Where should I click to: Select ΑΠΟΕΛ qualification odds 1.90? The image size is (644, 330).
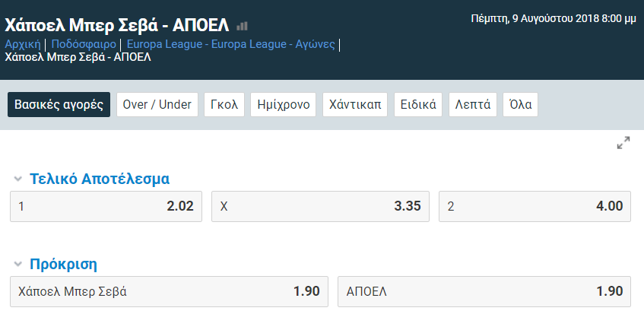484,291
